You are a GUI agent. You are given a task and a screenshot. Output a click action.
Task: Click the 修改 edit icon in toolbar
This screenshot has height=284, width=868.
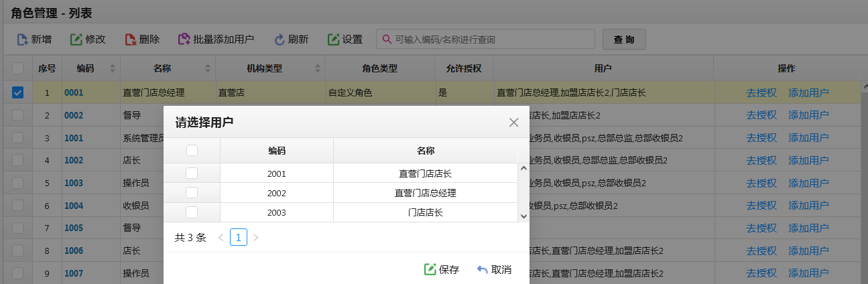tap(76, 40)
